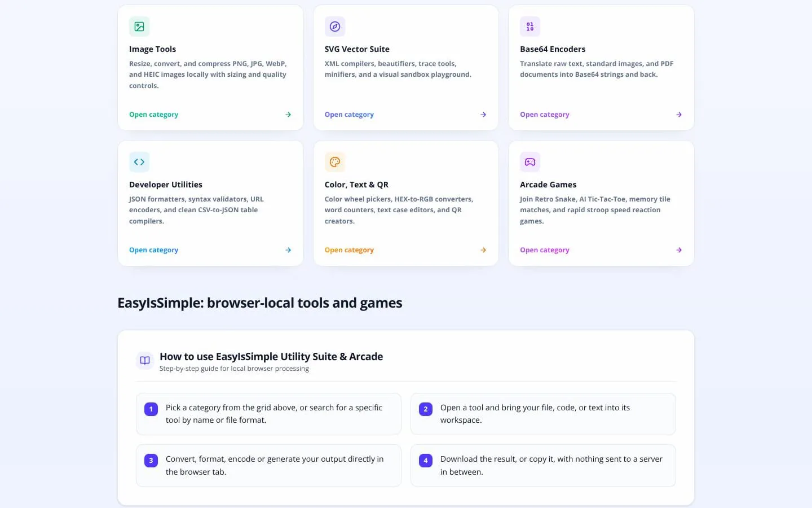Open category link for Color, Text & QR
The height and width of the screenshot is (508, 812).
coord(349,250)
